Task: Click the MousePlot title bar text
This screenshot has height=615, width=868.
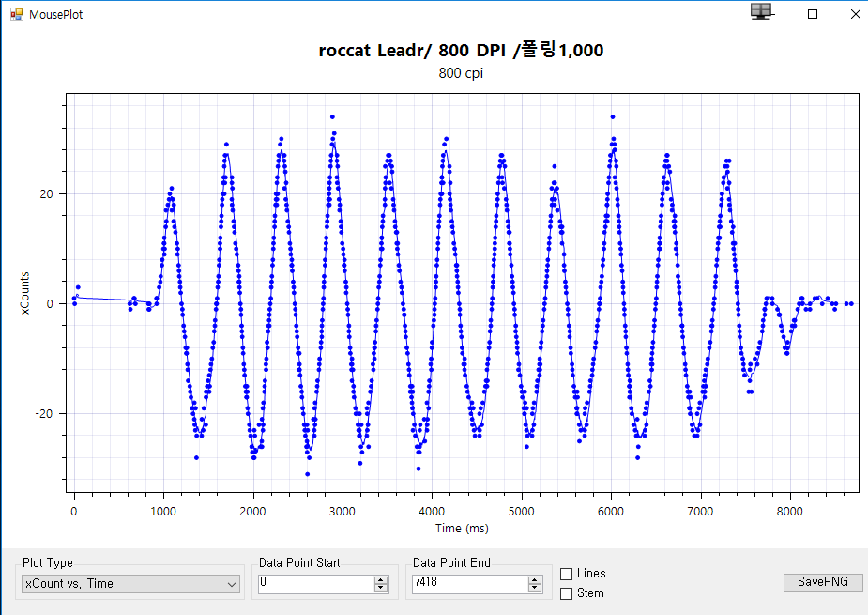Action: [x=55, y=14]
